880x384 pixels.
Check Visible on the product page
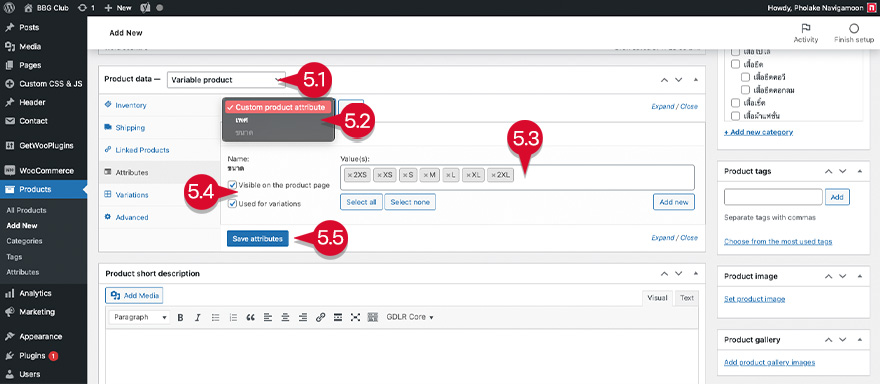point(232,185)
